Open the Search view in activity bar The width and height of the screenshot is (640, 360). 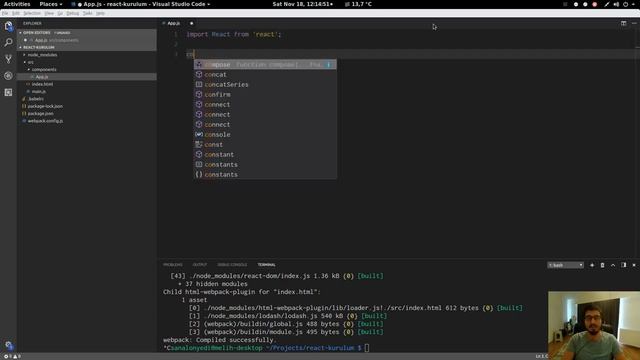(8, 42)
